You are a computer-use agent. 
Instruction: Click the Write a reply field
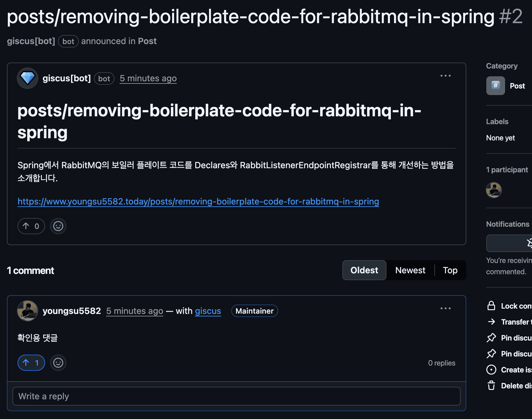pyautogui.click(x=236, y=396)
